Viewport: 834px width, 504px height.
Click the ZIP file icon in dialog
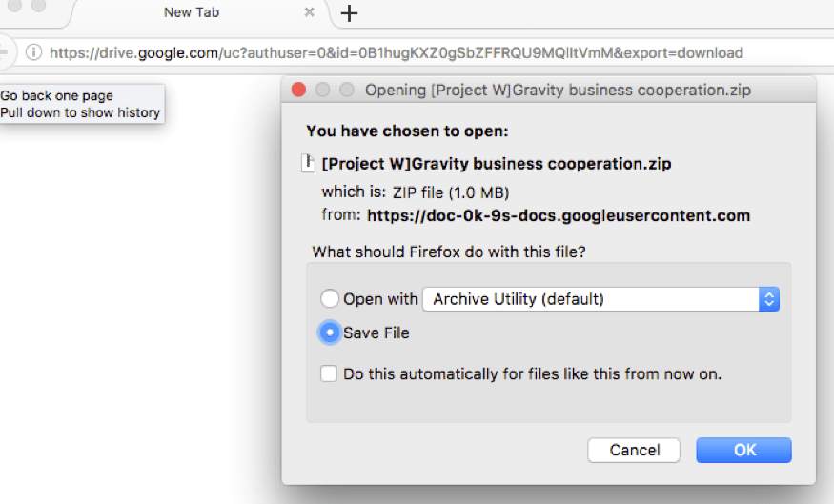pyautogui.click(x=308, y=163)
